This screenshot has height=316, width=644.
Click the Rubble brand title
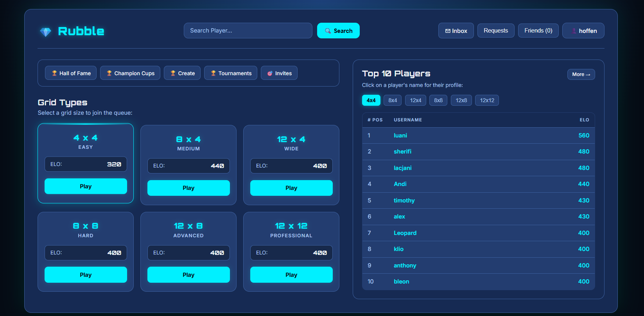[x=81, y=31]
